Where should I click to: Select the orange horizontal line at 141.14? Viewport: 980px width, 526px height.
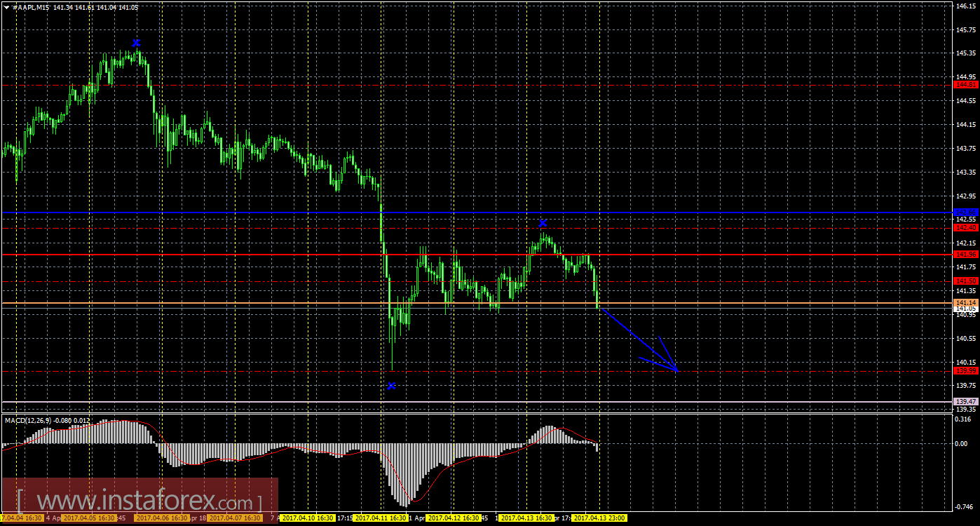coord(477,303)
